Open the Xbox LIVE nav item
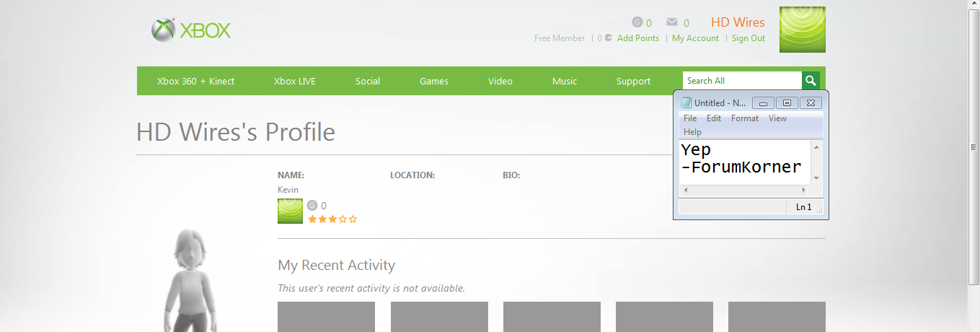This screenshot has width=980, height=332. pyautogui.click(x=295, y=81)
